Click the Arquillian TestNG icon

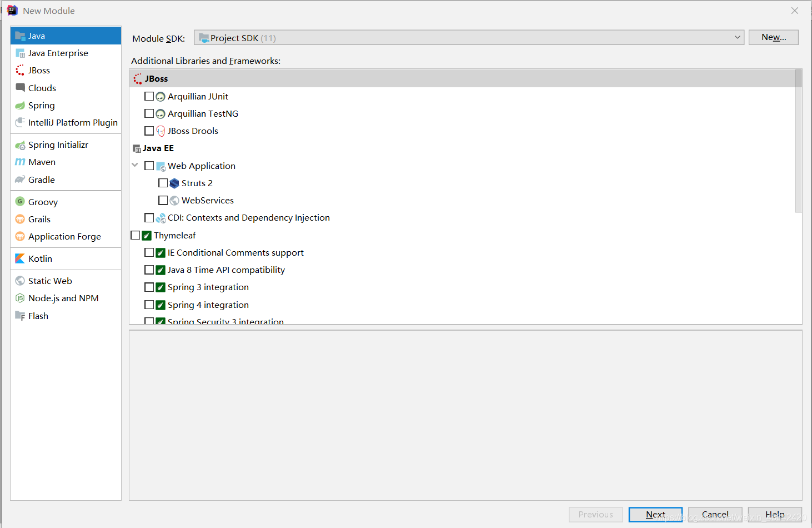[x=161, y=114]
